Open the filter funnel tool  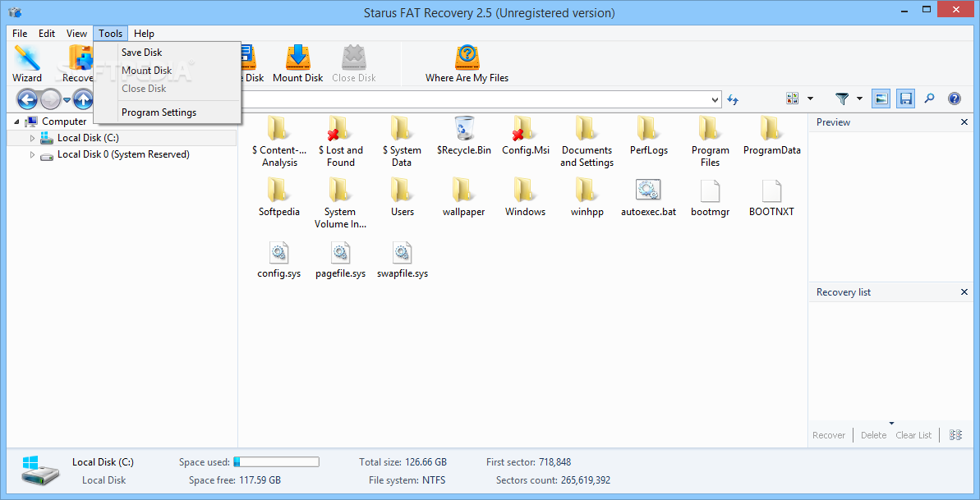pyautogui.click(x=843, y=99)
